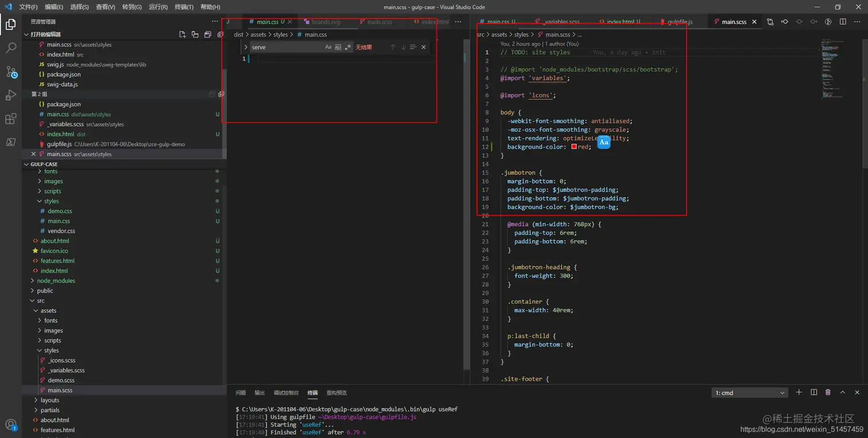
Task: Switch to the 输出 panel tab
Action: 259,393
